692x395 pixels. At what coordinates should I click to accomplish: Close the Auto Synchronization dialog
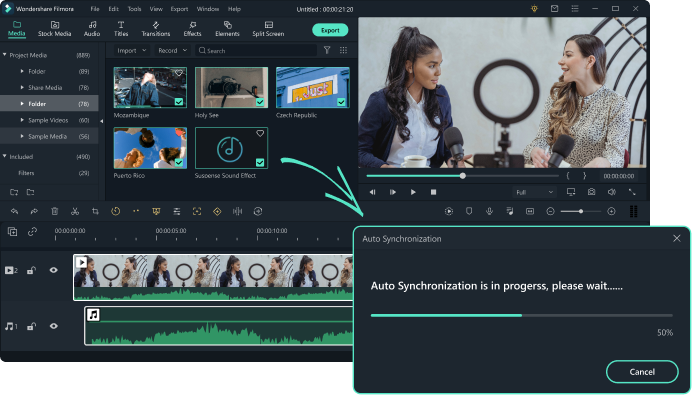click(x=677, y=238)
